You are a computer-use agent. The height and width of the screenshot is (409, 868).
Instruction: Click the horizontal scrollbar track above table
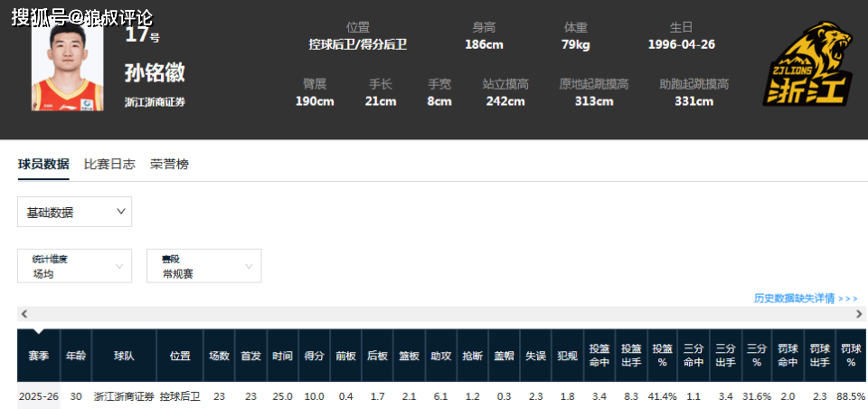(441, 314)
